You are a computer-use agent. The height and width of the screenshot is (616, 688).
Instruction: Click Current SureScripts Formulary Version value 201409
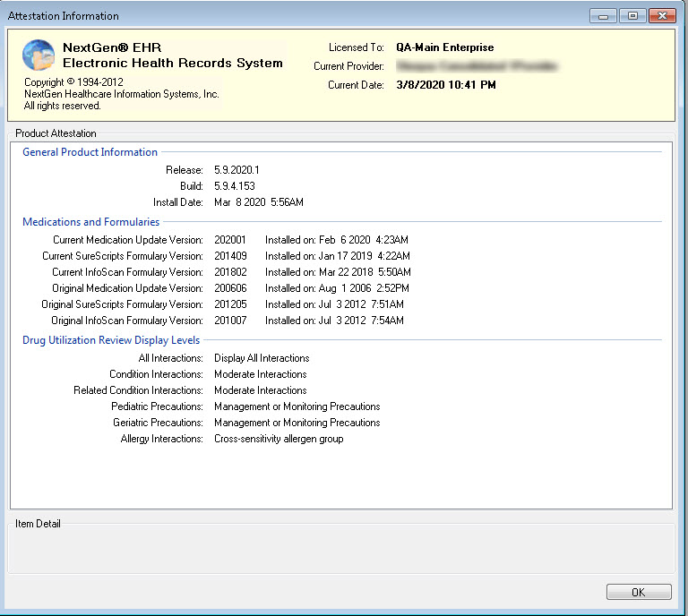(x=230, y=256)
